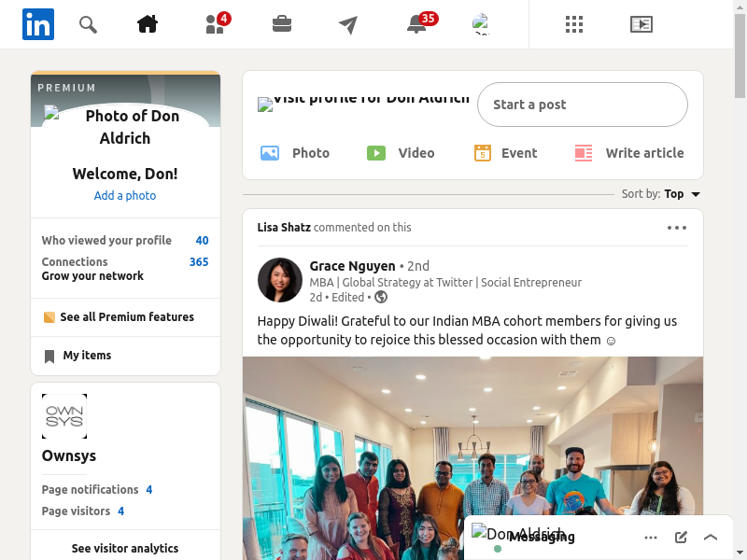Compose new message in Messaging bar

click(x=681, y=538)
